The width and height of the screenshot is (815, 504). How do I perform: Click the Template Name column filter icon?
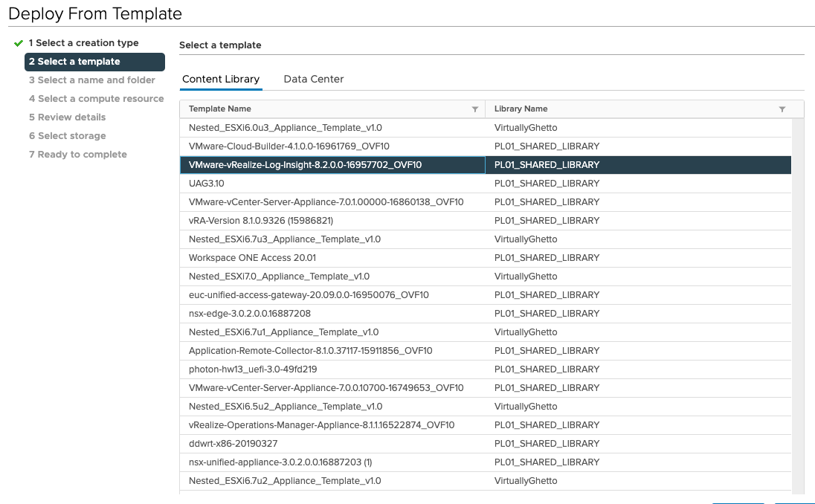click(x=475, y=109)
